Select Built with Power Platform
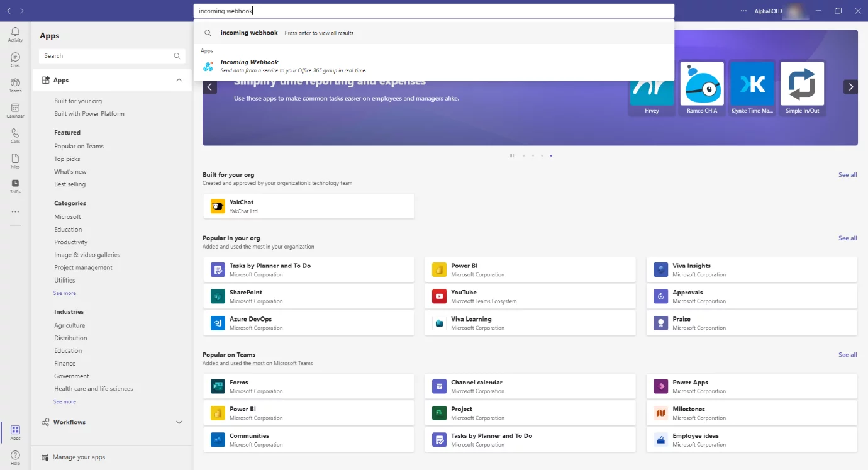Image resolution: width=868 pixels, height=470 pixels. [89, 114]
